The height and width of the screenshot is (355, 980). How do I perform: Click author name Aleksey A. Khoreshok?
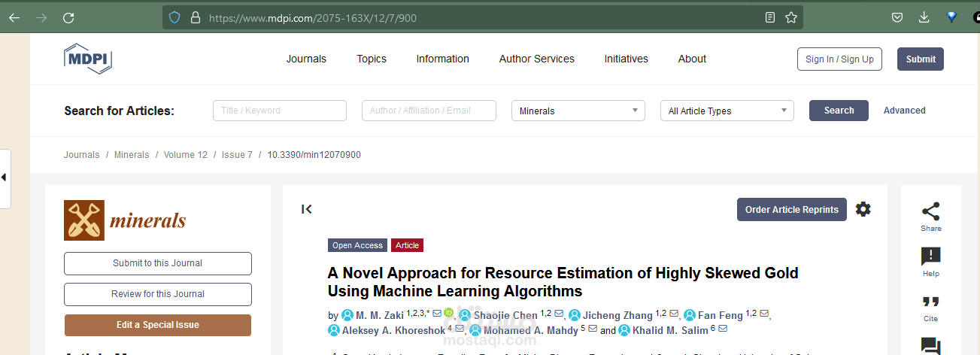pos(393,330)
